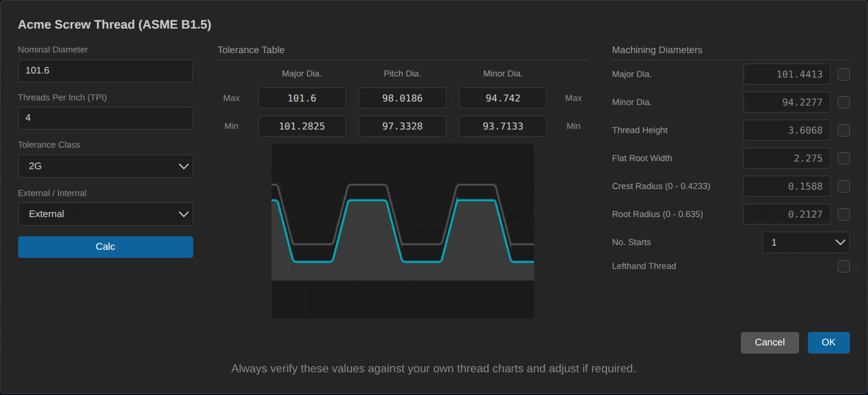The image size is (868, 395).
Task: Click the Nominal Diameter input field
Action: pyautogui.click(x=106, y=71)
